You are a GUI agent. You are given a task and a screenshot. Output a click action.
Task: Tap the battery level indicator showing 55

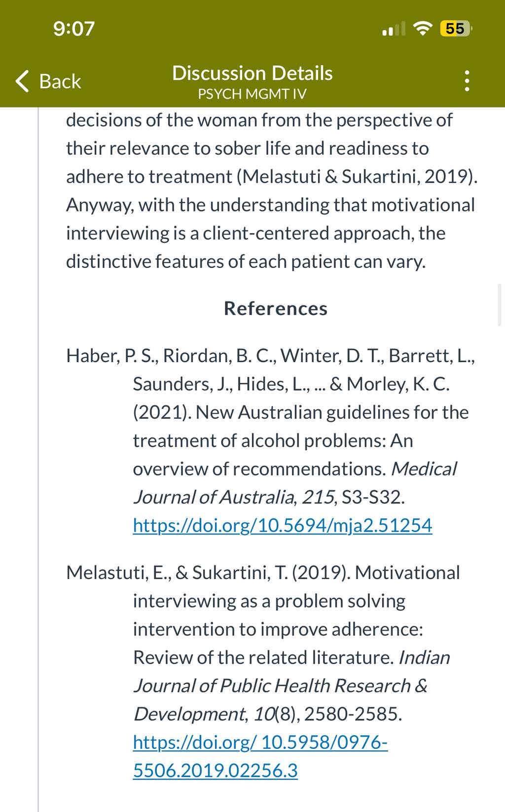pos(456,29)
